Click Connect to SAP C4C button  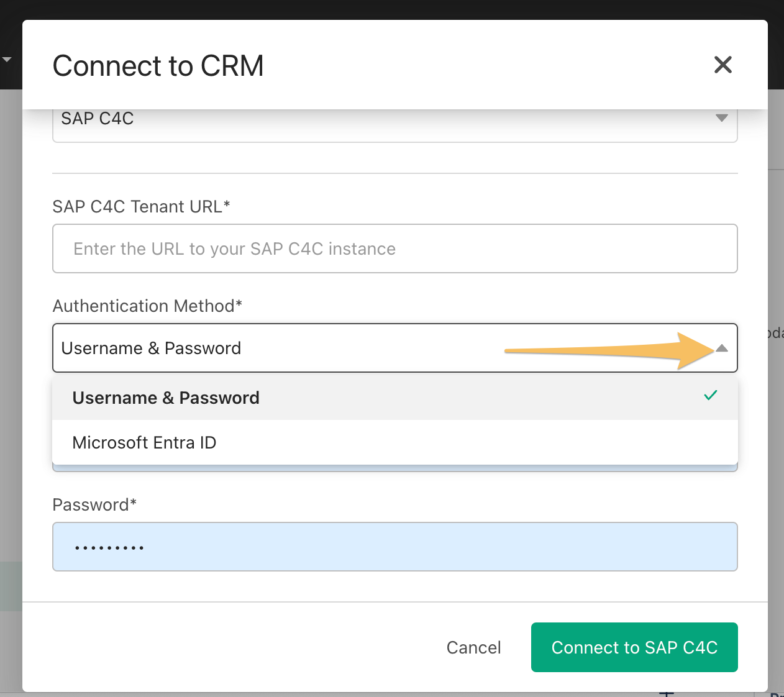[x=634, y=647]
